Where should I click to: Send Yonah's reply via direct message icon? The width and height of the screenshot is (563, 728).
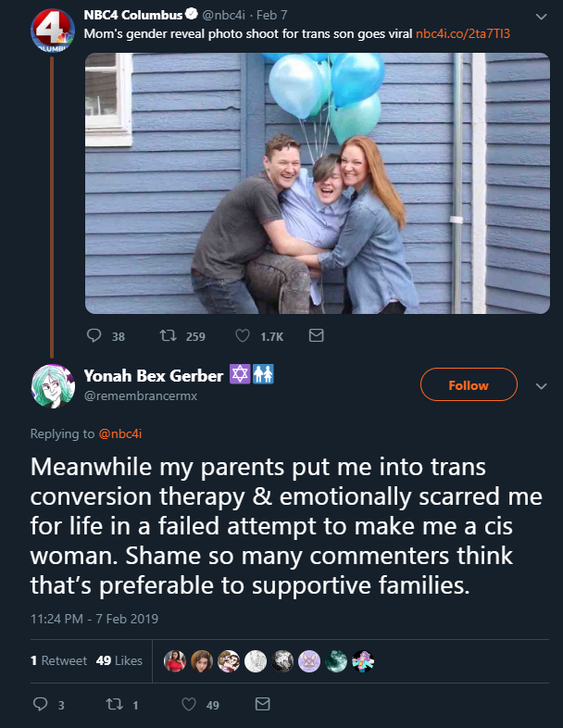(263, 704)
